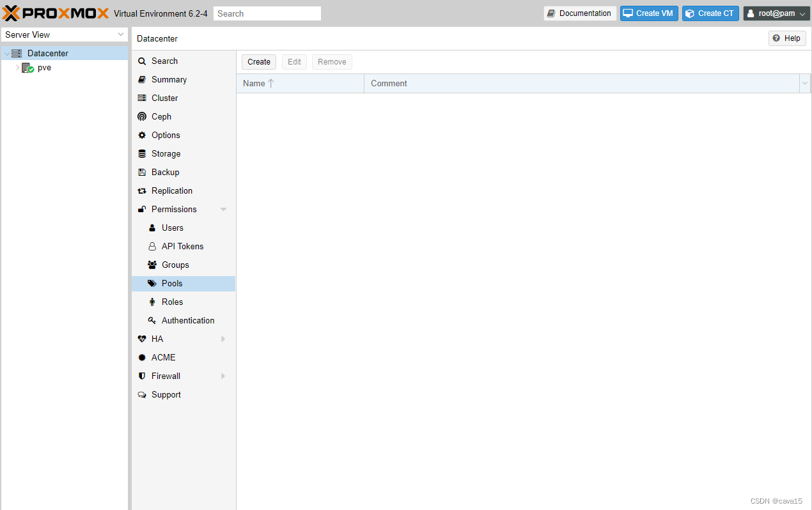Click the ACME certificate icon
812x510 pixels.
(142, 358)
